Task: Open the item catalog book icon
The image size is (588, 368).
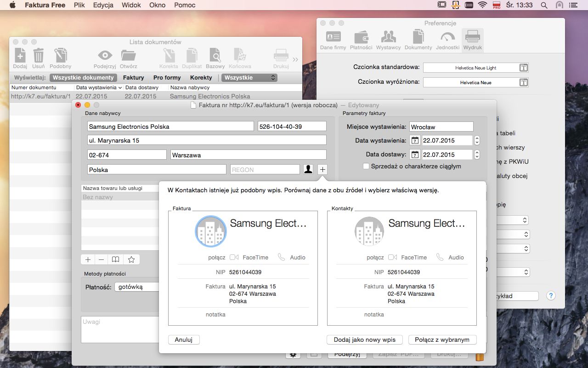Action: 115,259
